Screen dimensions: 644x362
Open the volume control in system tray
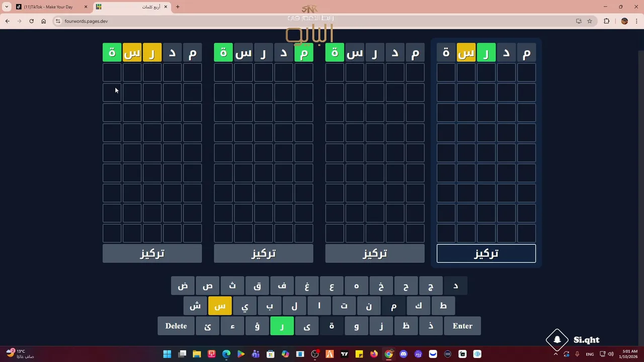click(x=611, y=354)
